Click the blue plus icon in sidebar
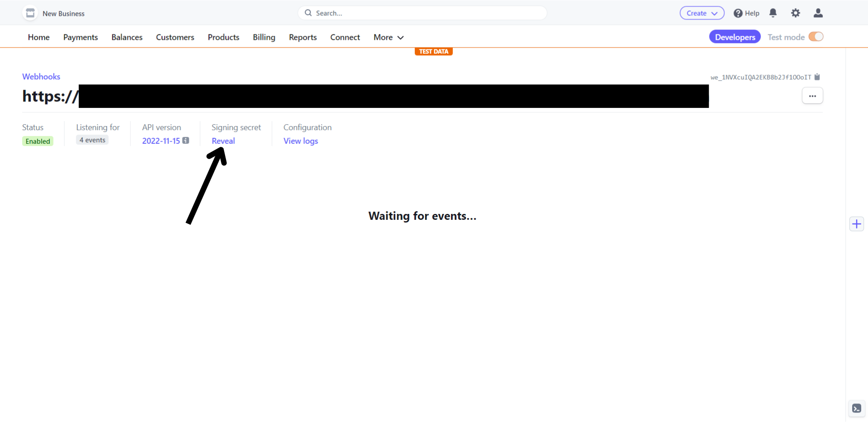Screen dimensions: 868x422 click(856, 224)
